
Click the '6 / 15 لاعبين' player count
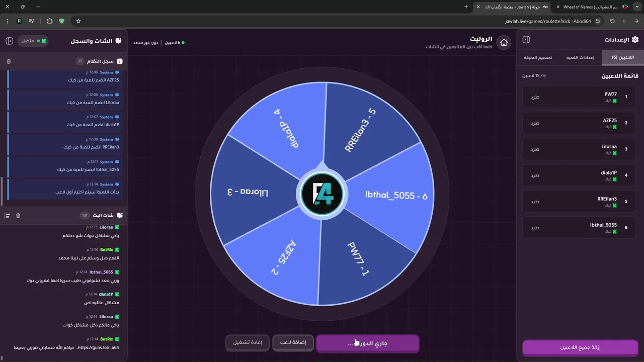point(534,76)
